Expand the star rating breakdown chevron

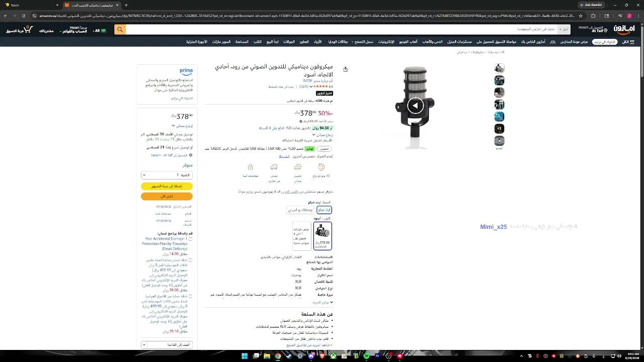pos(311,86)
